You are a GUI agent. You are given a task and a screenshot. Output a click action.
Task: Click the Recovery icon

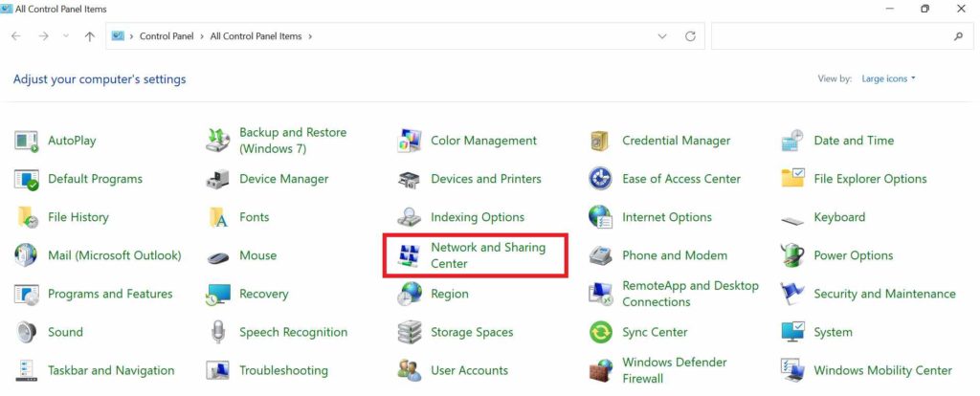click(x=218, y=295)
